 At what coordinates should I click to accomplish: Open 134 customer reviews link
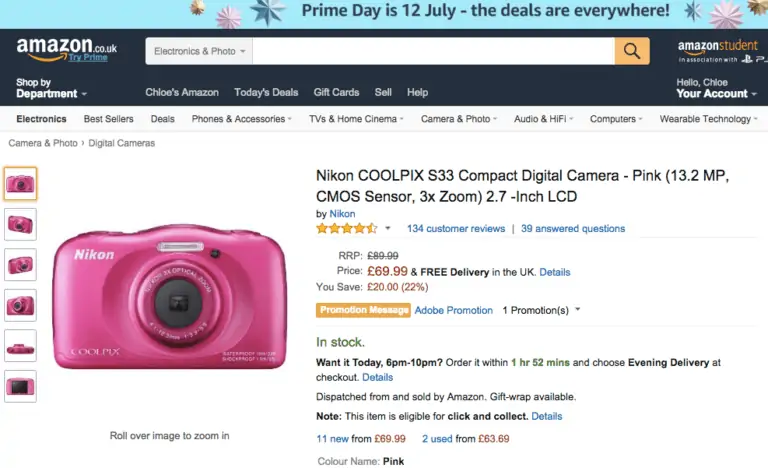click(x=456, y=228)
